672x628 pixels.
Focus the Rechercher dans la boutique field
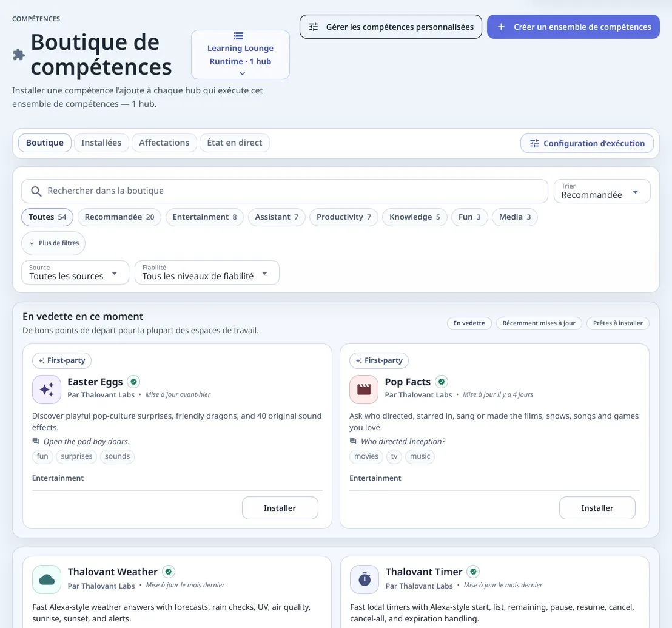[284, 191]
